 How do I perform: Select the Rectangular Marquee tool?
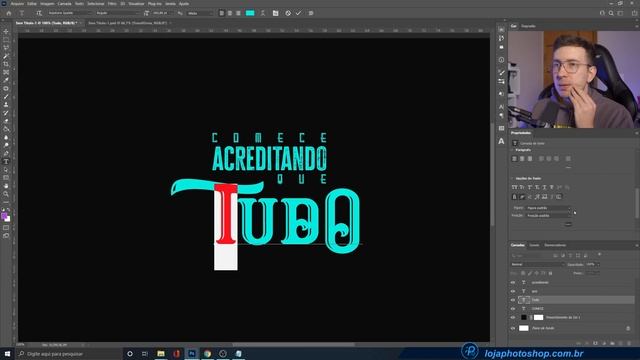[x=6, y=40]
